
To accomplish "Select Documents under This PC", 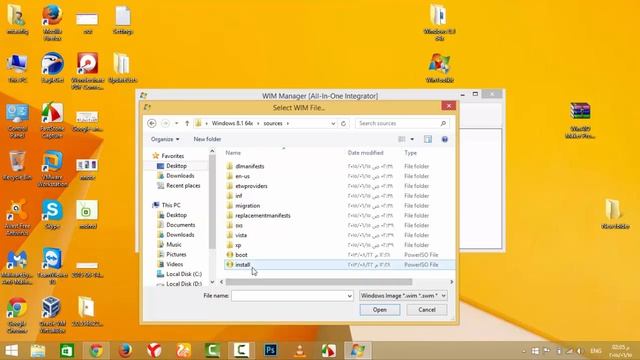I will click(x=180, y=224).
